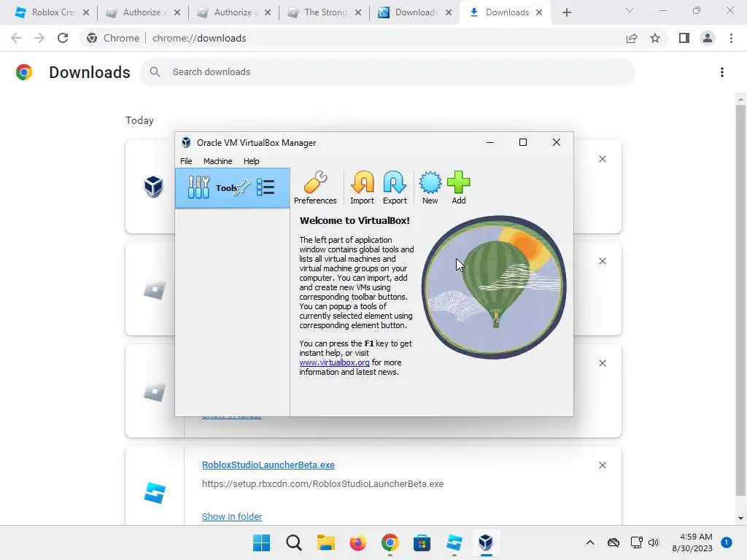Click the Export appliance icon
The height and width of the screenshot is (560, 747).
[x=395, y=187]
